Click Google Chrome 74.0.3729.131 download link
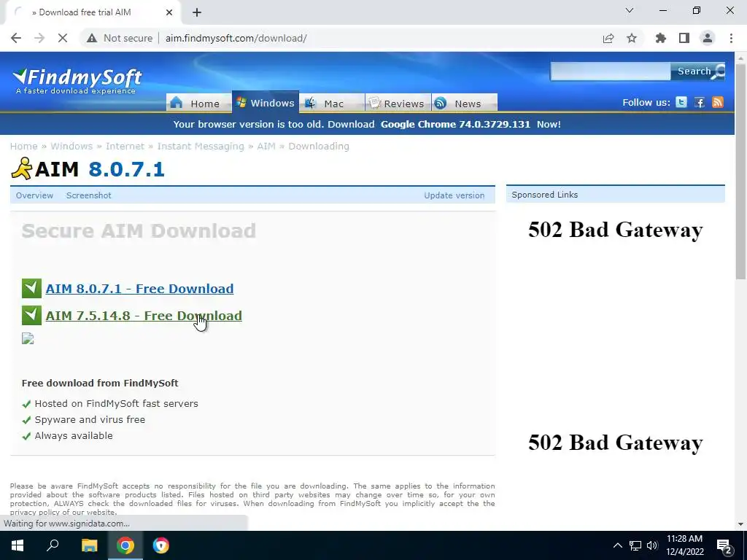 (x=455, y=124)
